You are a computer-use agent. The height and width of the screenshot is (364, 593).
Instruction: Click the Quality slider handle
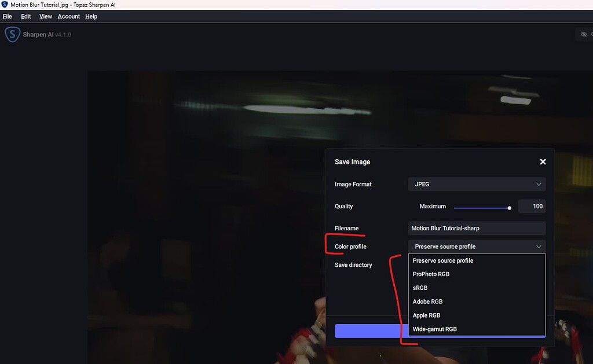point(509,207)
